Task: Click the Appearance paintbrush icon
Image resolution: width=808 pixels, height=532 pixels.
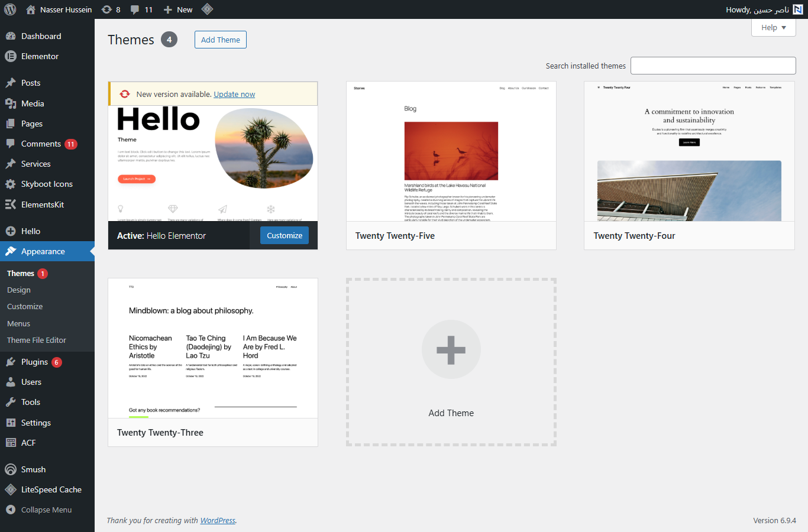Action: pos(11,251)
